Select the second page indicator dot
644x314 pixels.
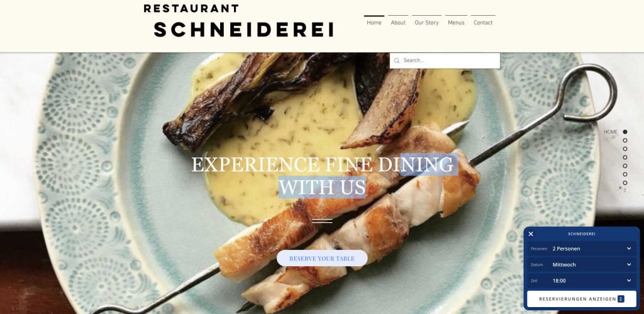[625, 140]
